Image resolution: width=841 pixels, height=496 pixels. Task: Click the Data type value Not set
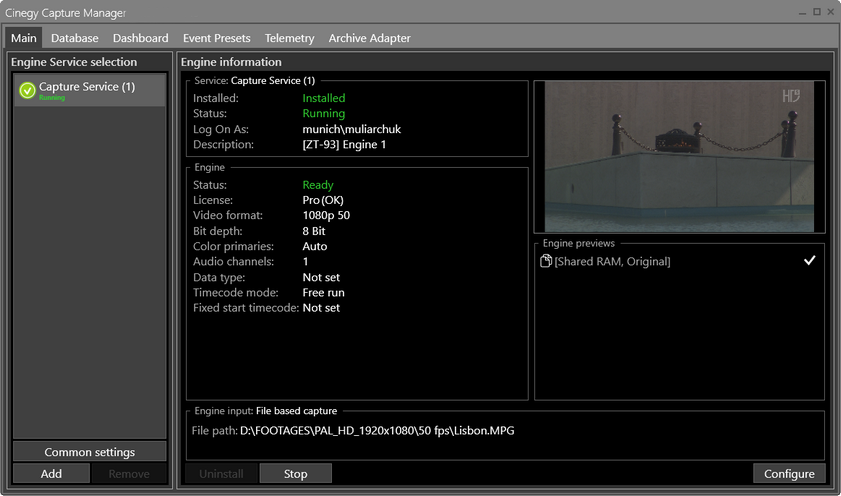[x=321, y=277]
